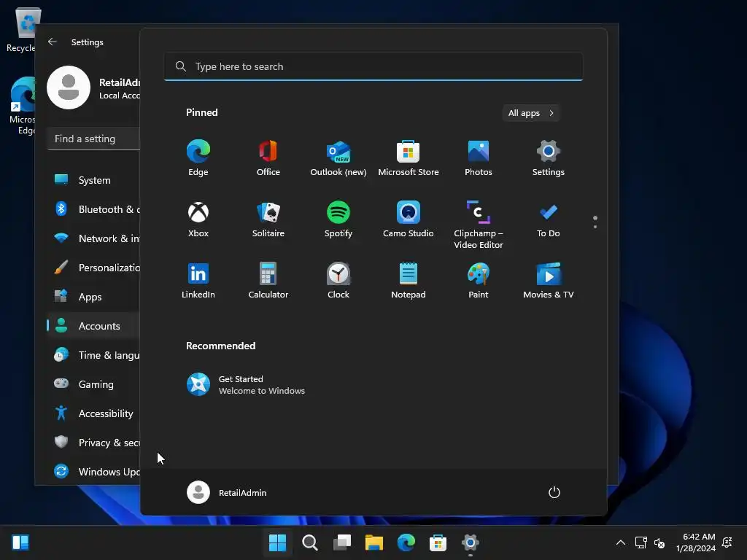Open LinkedIn from the pinned apps

coord(198,281)
